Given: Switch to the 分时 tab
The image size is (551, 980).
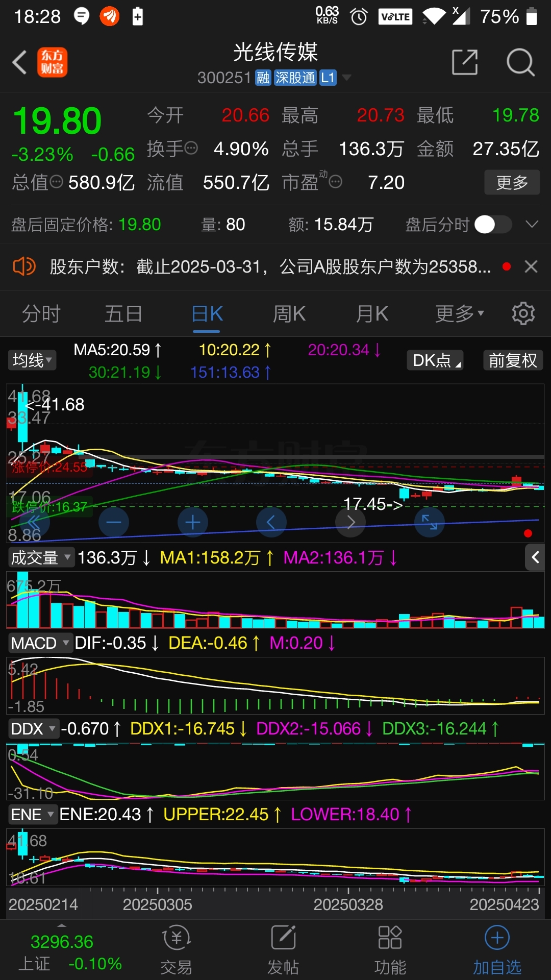Looking at the screenshot, I should coord(41,313).
